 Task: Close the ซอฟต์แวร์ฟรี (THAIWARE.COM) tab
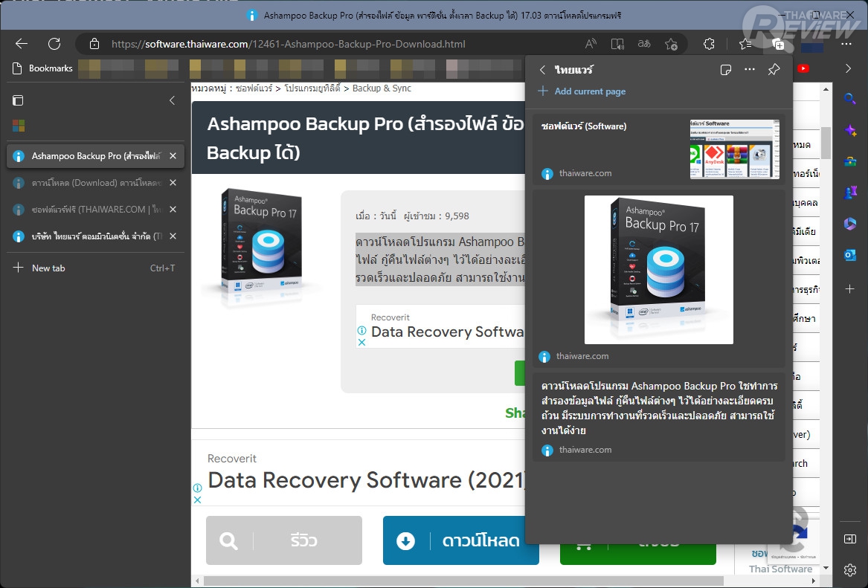tap(173, 209)
